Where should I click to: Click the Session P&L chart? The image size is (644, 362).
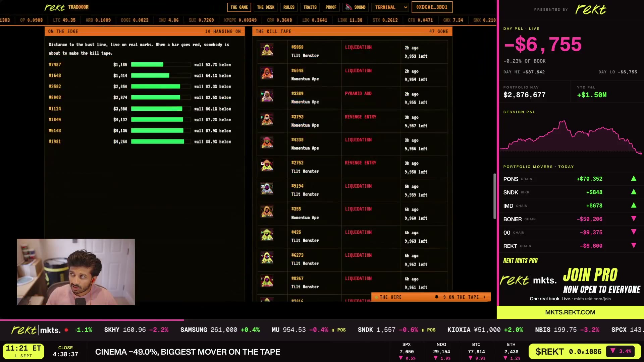point(570,137)
